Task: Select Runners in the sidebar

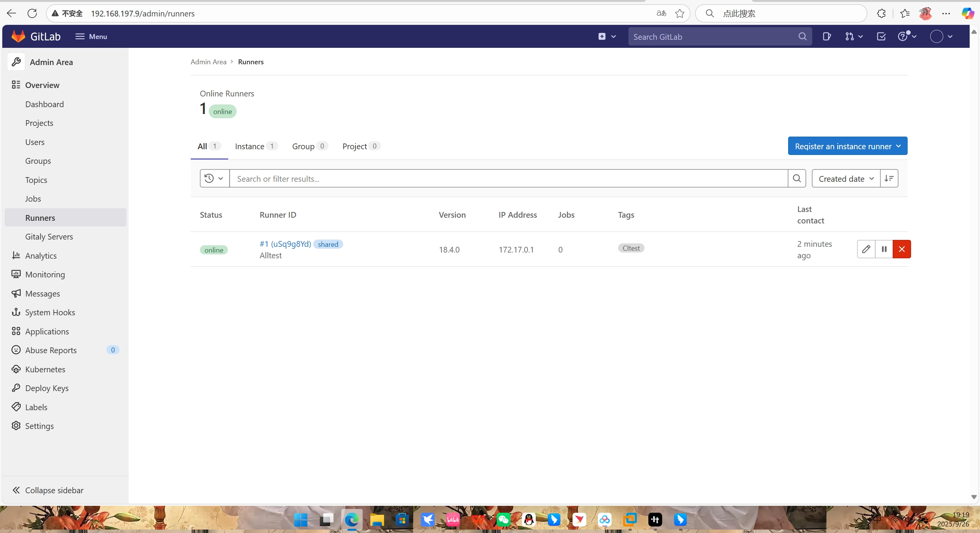Action: (x=65, y=217)
